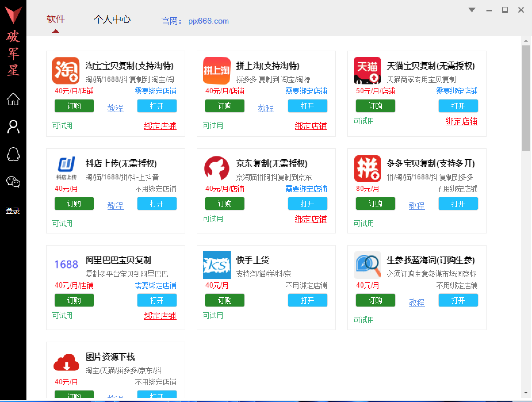532x402 pixels.
Task: Click 打开 for 抖店上传
Action: pos(157,204)
